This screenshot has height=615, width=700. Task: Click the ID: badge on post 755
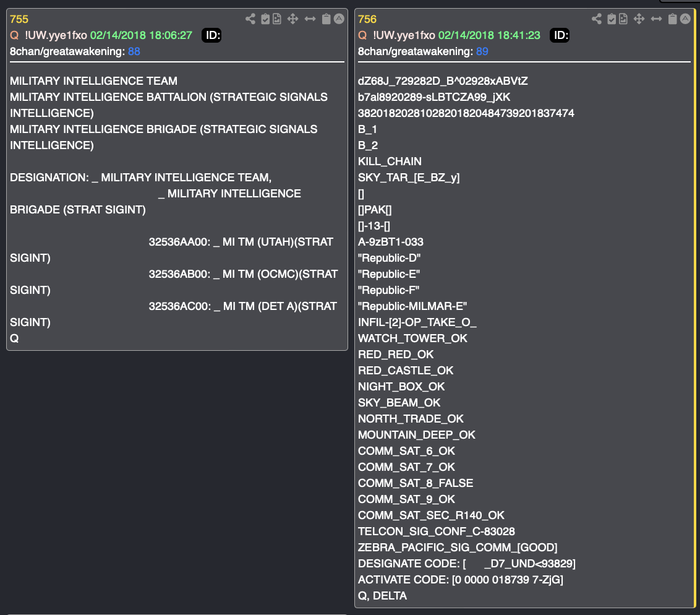pyautogui.click(x=211, y=35)
